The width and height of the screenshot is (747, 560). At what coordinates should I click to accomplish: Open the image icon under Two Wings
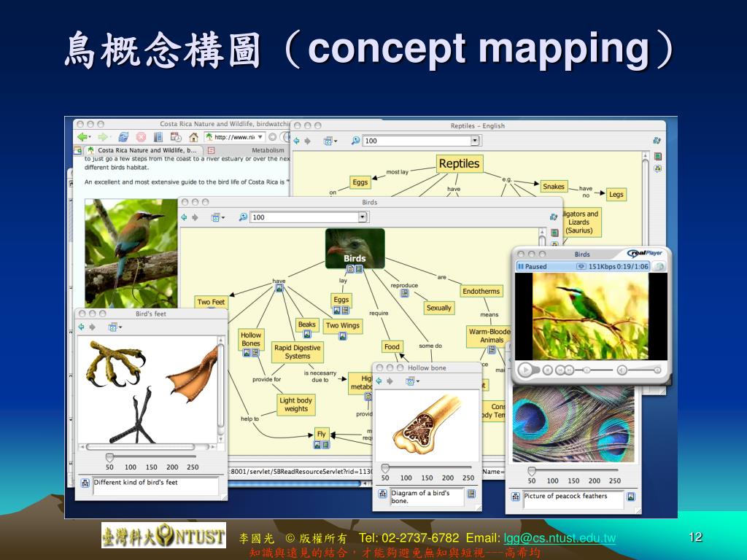(343, 336)
